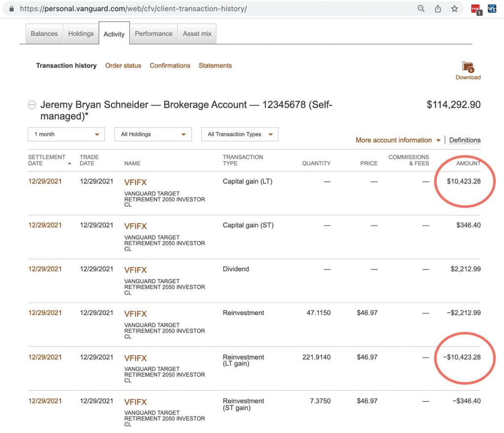Click the share page icon
504x433 pixels.
pyautogui.click(x=438, y=9)
